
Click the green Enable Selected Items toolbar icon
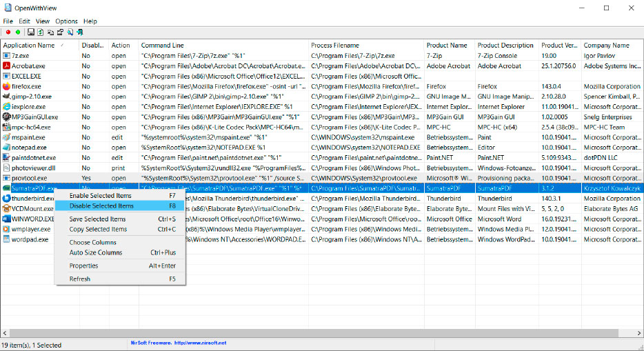[18, 32]
